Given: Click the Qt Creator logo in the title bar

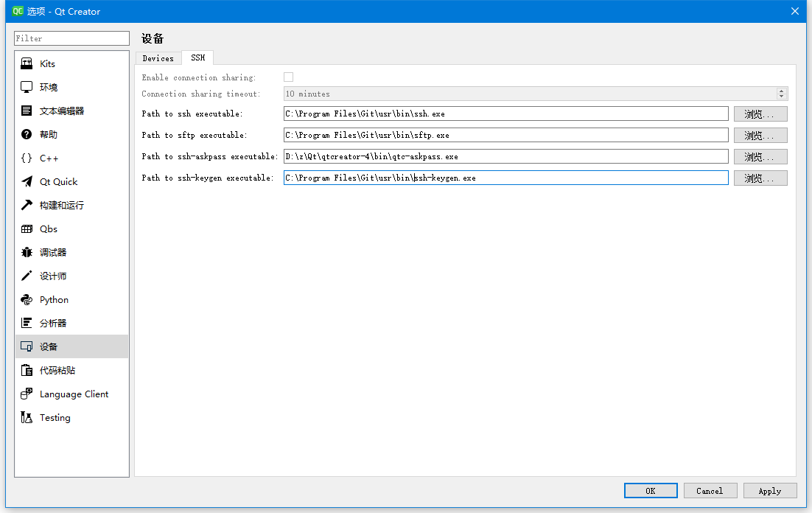Looking at the screenshot, I should click(x=18, y=11).
